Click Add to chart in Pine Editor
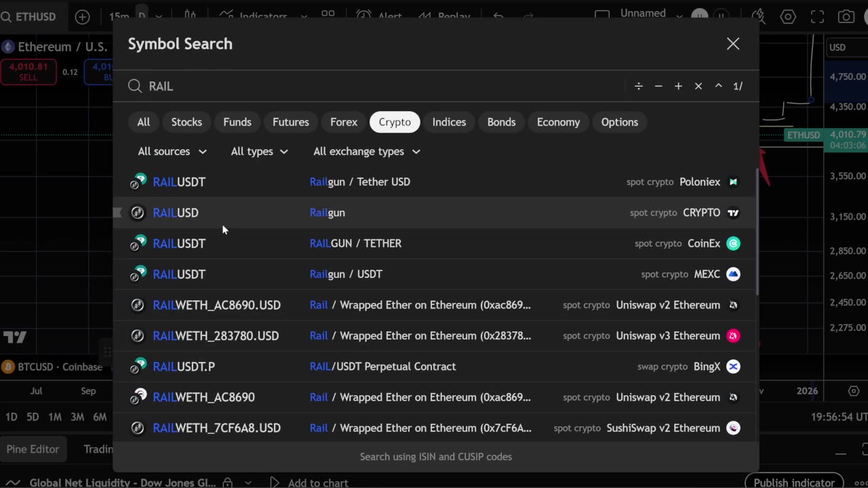Image resolution: width=868 pixels, height=488 pixels. tap(309, 483)
